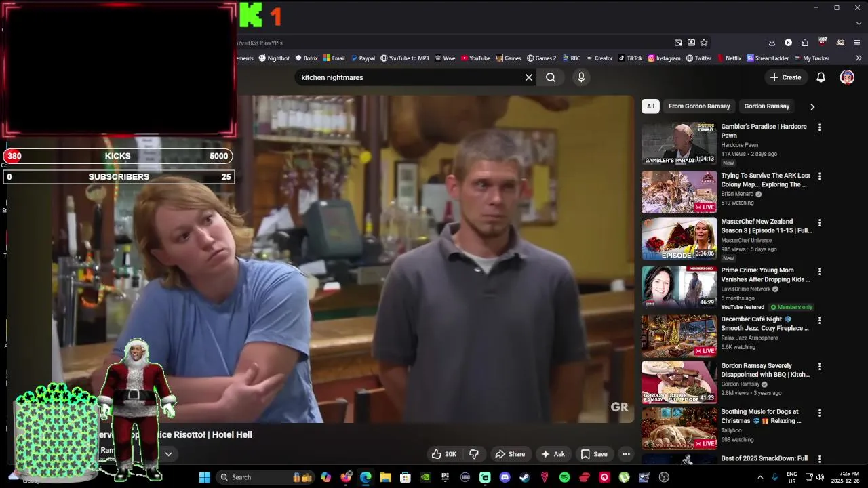Screen dimensions: 868x488
Task: Click the Share button under the video
Action: pyautogui.click(x=510, y=454)
